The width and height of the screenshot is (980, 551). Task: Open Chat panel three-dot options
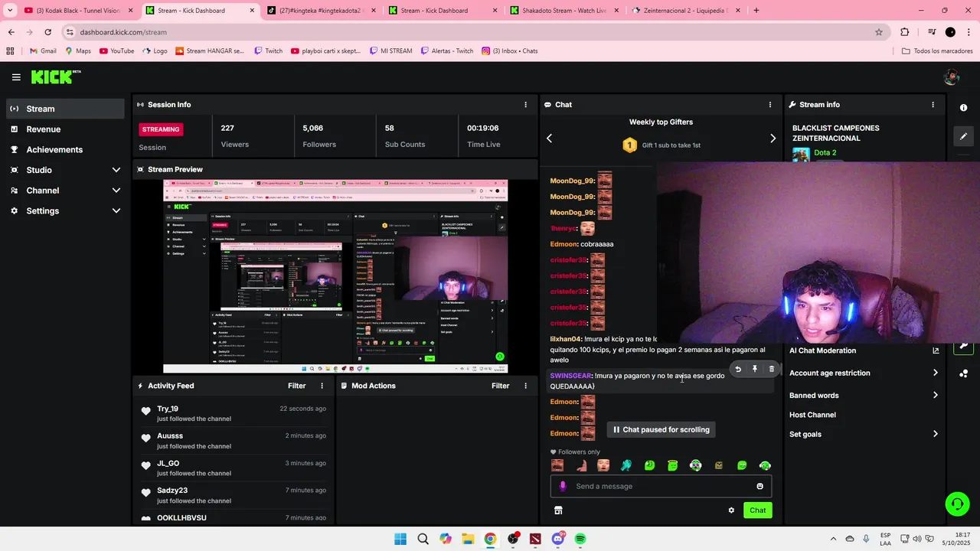click(x=770, y=105)
